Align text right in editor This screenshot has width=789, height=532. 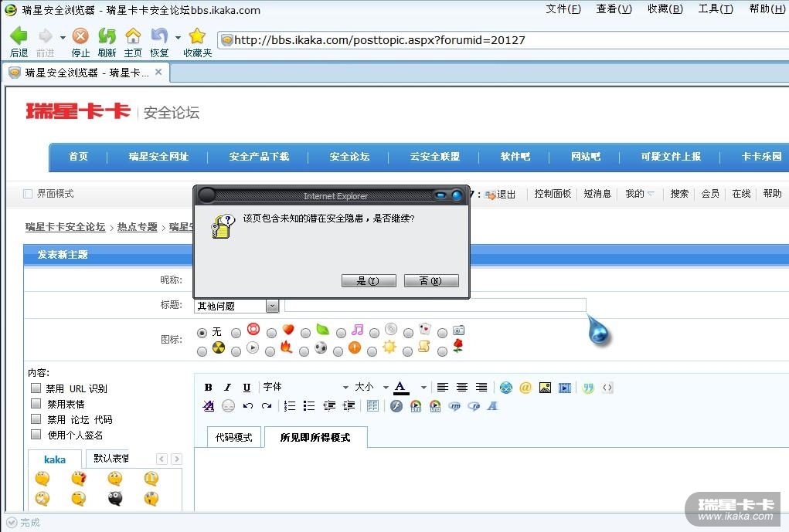[481, 387]
